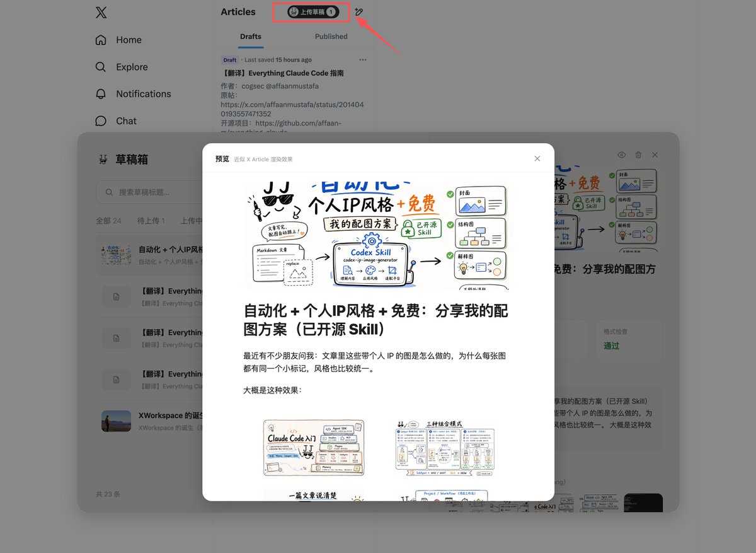The width and height of the screenshot is (756, 553).
Task: Open Home from the sidebar house icon
Action: [101, 40]
